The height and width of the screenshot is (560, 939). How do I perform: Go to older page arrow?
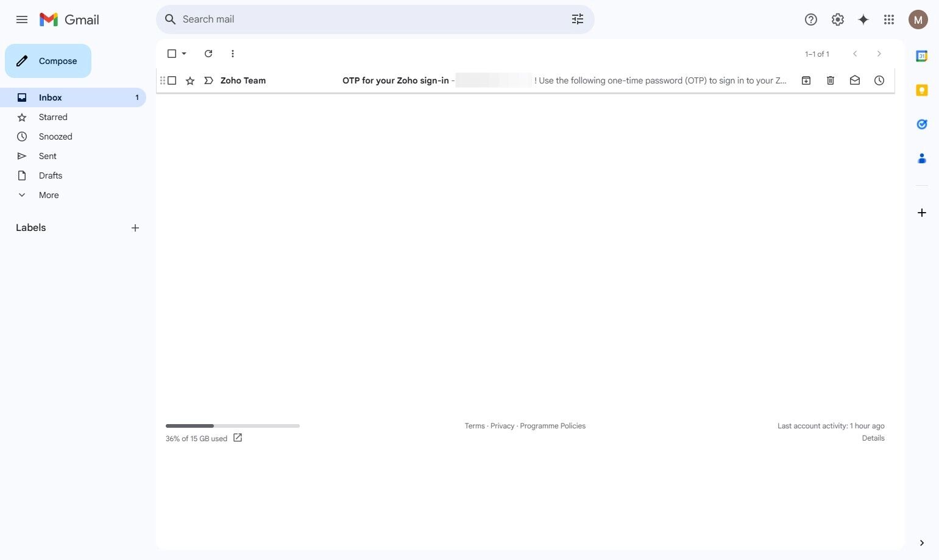point(879,54)
